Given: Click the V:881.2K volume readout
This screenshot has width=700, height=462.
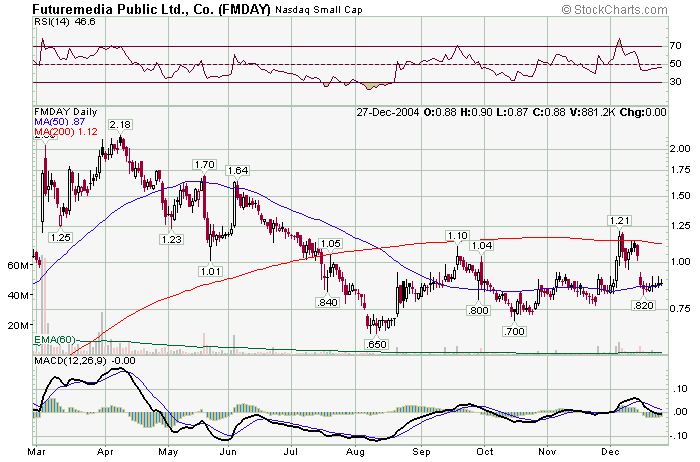Looking at the screenshot, I should click(x=593, y=112).
